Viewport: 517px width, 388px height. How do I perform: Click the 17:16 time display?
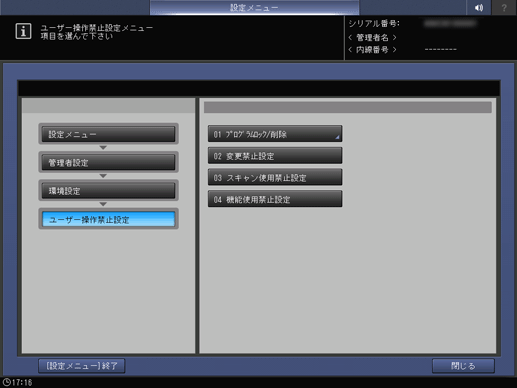pos(22,382)
